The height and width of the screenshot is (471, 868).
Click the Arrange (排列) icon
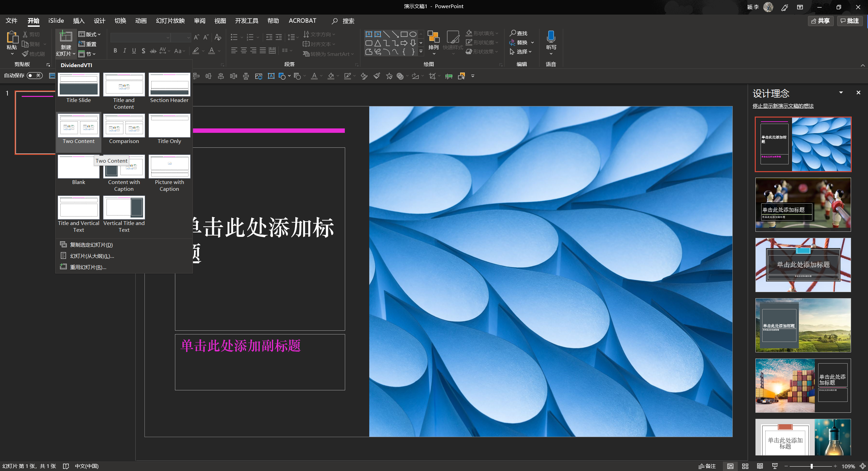click(x=433, y=37)
